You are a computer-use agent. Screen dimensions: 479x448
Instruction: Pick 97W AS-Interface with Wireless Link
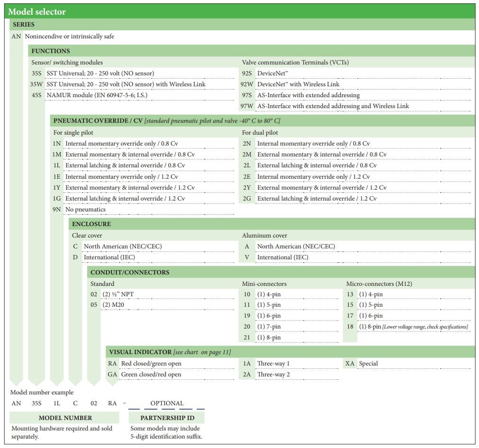(333, 106)
